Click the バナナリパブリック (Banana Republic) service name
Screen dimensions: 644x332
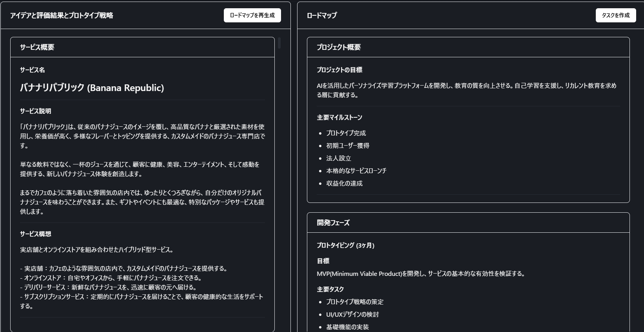(x=92, y=88)
